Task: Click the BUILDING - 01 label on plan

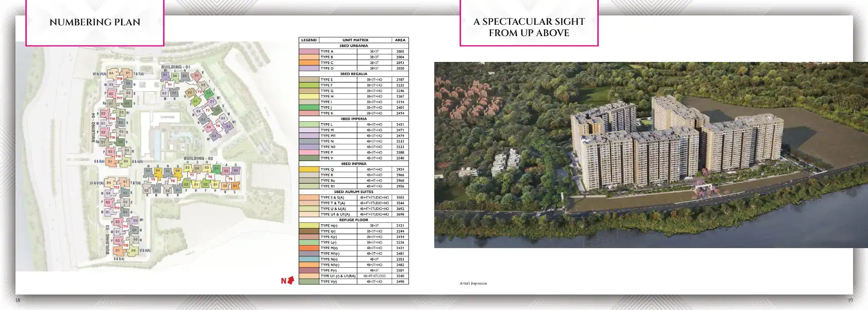Action: click(175, 67)
